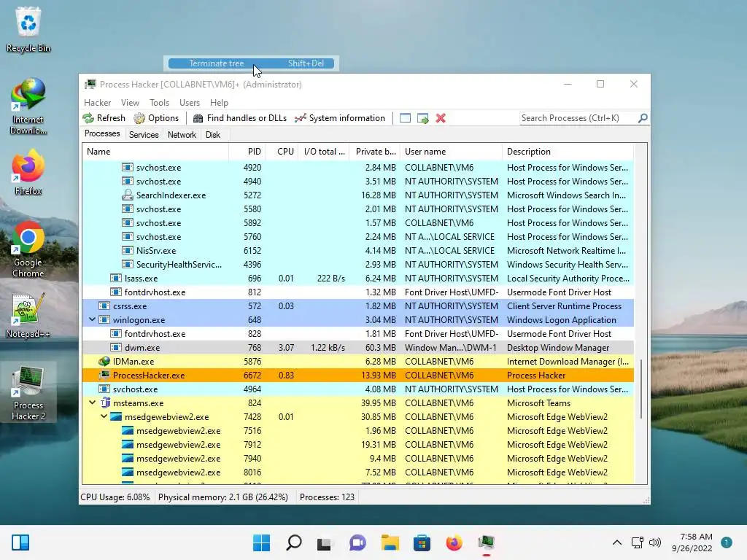
Task: Select the dwm.exe process row
Action: [357, 348]
